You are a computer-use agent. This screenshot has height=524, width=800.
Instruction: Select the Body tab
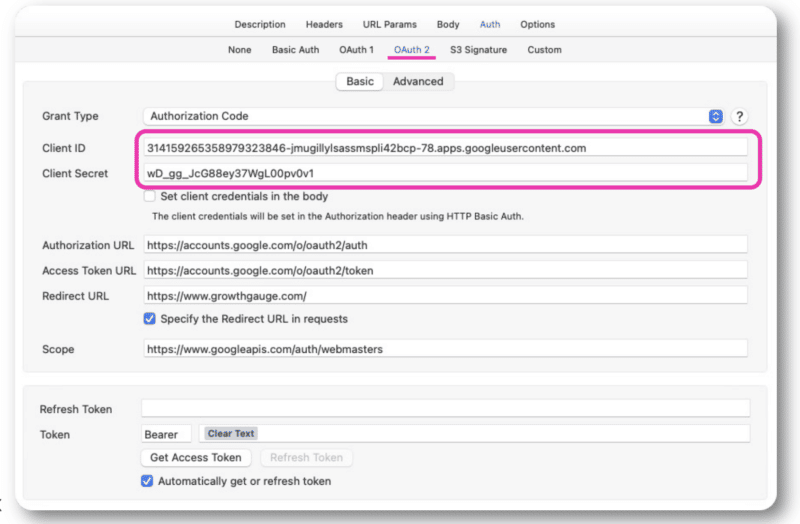(448, 25)
